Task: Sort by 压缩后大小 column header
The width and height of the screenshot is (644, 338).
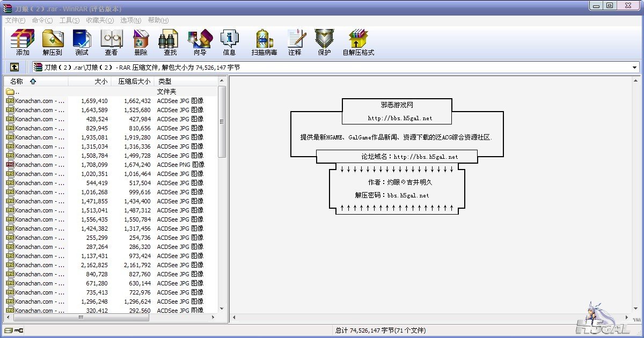Action: pyautogui.click(x=134, y=82)
